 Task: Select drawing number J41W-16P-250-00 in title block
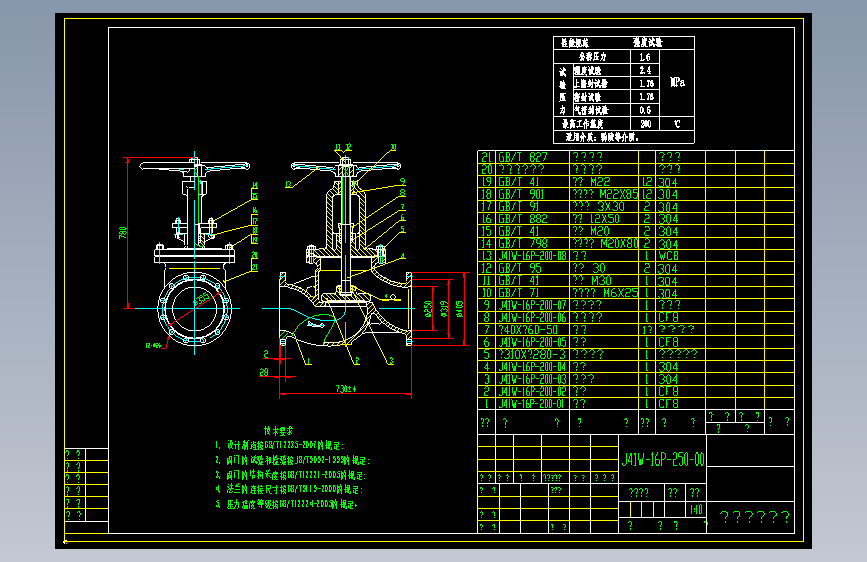(x=663, y=459)
